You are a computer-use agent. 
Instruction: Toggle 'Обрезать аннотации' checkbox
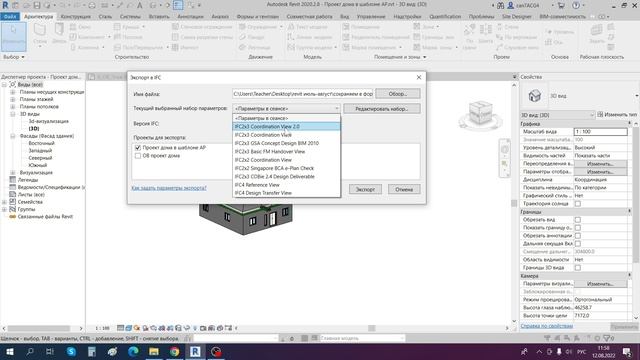point(578,236)
